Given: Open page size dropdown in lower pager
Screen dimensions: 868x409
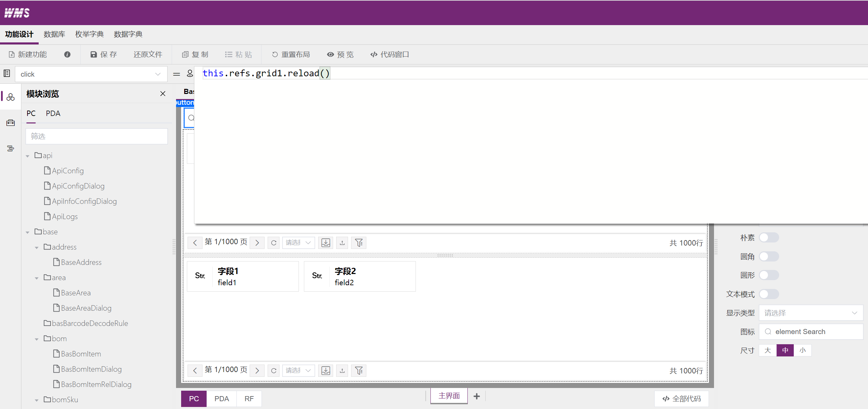Looking at the screenshot, I should coord(298,371).
